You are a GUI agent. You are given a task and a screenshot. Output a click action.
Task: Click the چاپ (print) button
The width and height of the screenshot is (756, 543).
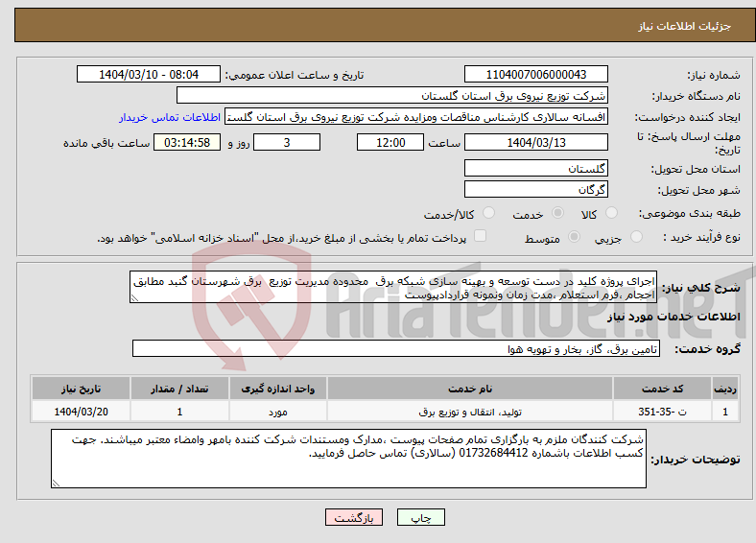pos(420,517)
